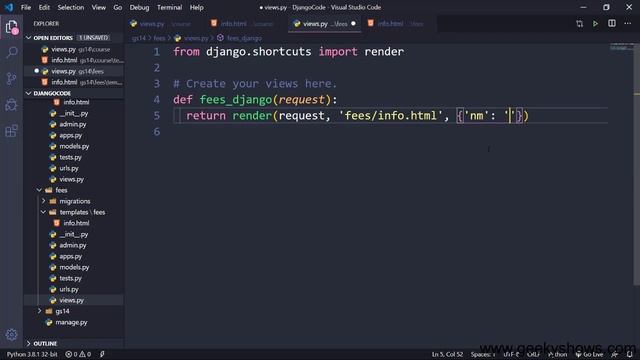Click the code minimap preview
The image size is (640, 360).
pos(621,47)
